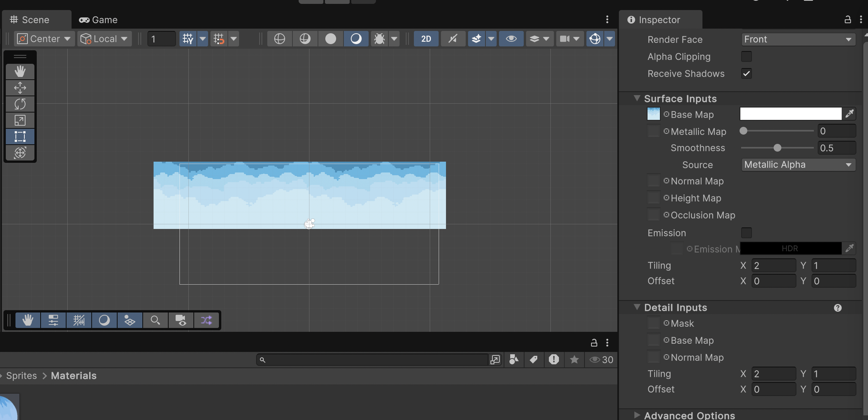This screenshot has height=420, width=868.
Task: Open the Center pivot mode button
Action: (44, 39)
